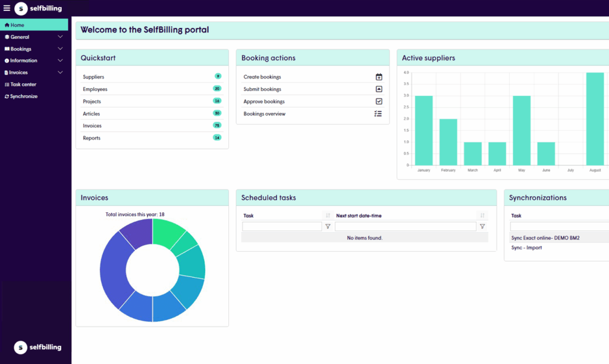Click the Submit bookings upload icon
This screenshot has width=609, height=364.
coord(379,89)
